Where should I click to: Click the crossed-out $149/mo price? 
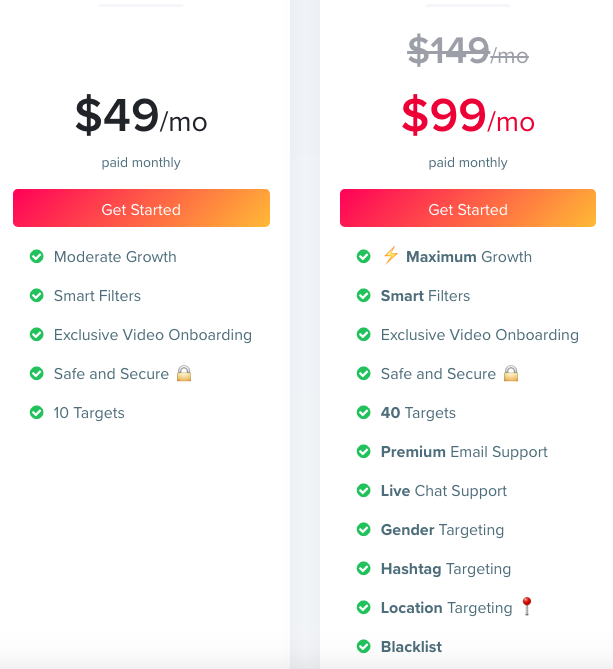[468, 50]
